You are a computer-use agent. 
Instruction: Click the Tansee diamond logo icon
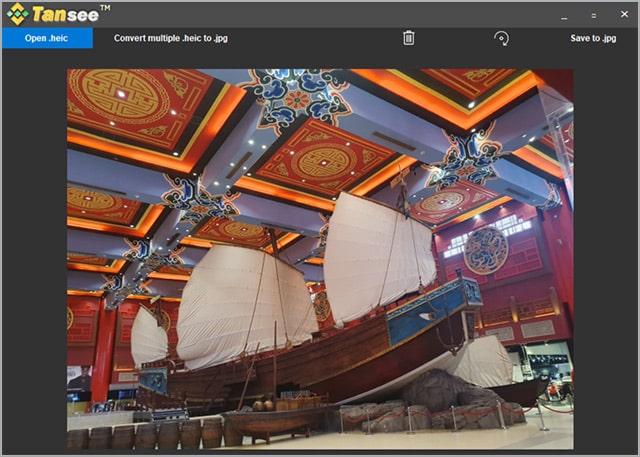pos(17,14)
